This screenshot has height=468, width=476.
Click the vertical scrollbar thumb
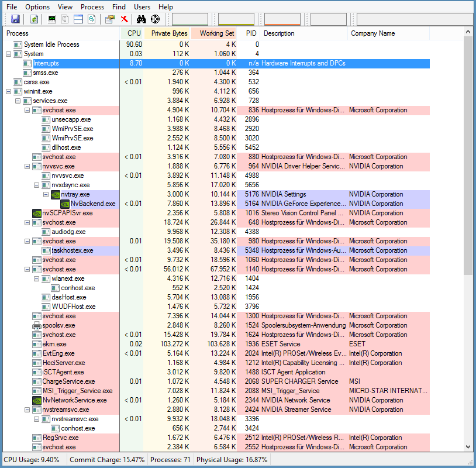[468, 155]
